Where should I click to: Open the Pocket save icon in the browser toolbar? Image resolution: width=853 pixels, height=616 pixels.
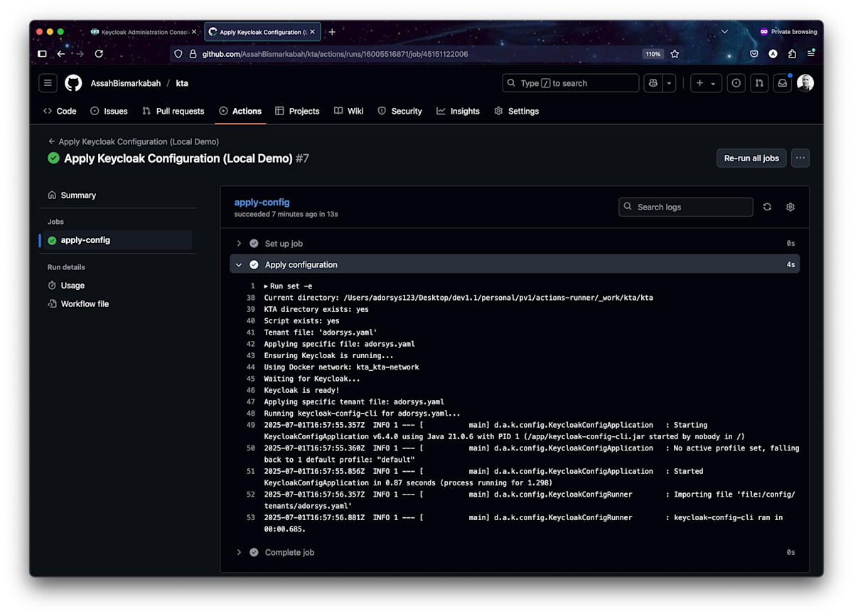point(754,54)
